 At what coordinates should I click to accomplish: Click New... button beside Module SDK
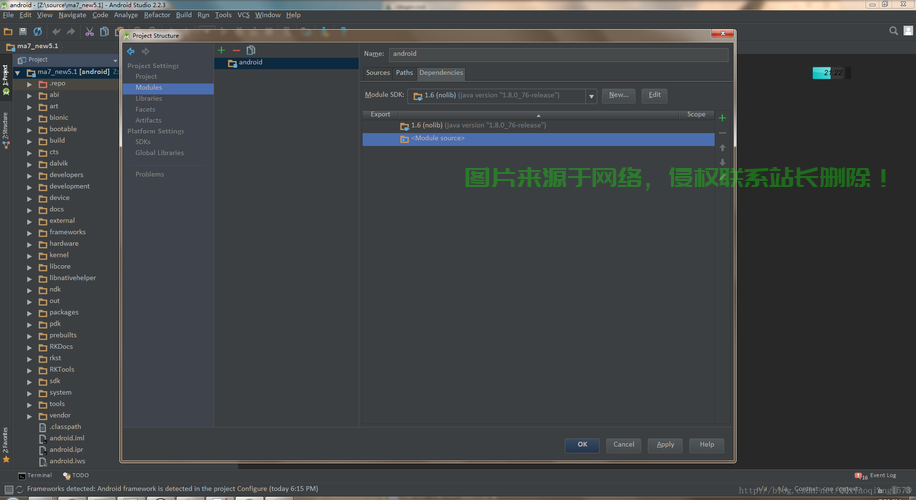pos(619,95)
